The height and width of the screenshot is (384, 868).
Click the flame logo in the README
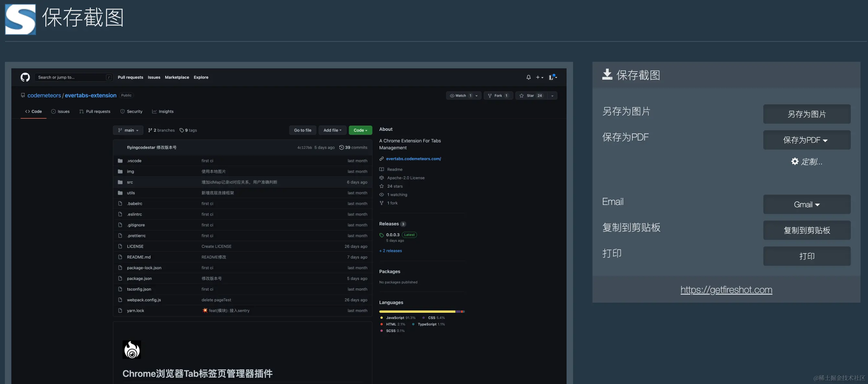coord(131,349)
